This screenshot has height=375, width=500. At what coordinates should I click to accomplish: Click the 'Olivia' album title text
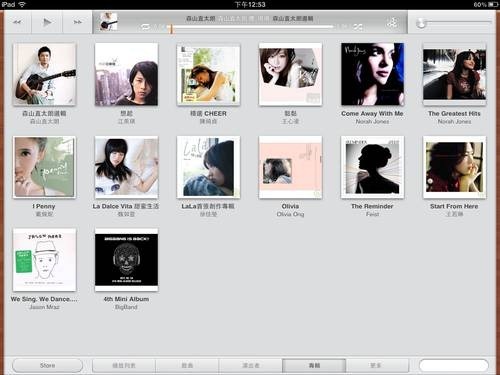coord(290,206)
